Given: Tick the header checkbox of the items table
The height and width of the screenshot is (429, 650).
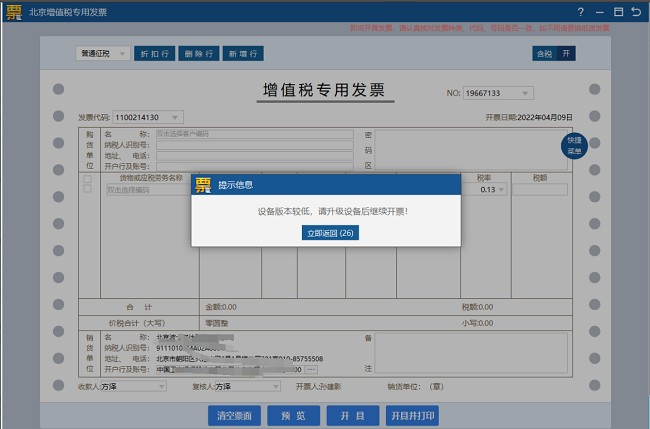Looking at the screenshot, I should click(x=87, y=179).
